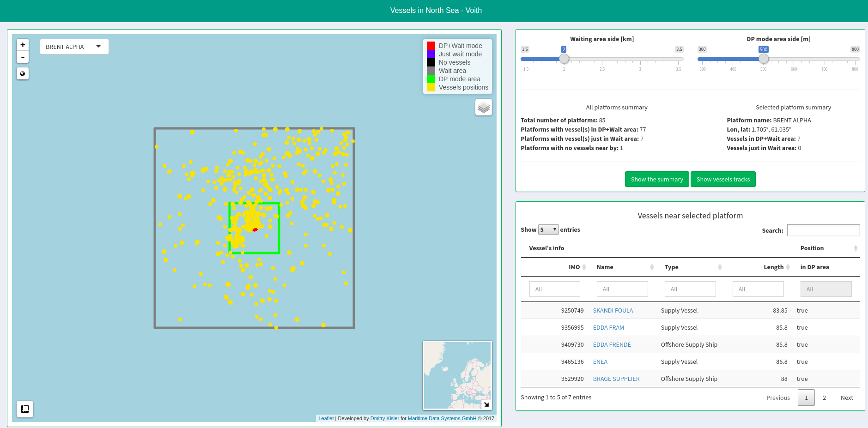
Task: Sort table by Length column arrows
Action: click(788, 267)
